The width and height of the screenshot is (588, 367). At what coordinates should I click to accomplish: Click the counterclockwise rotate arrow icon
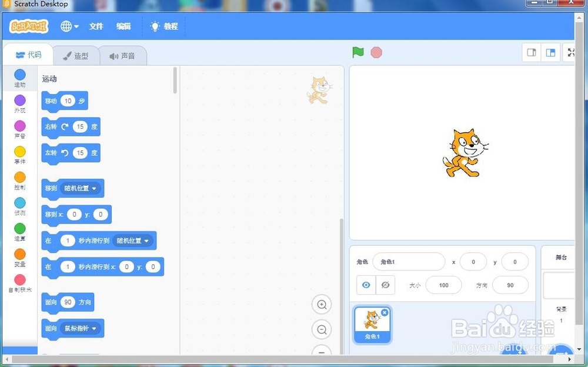click(65, 153)
